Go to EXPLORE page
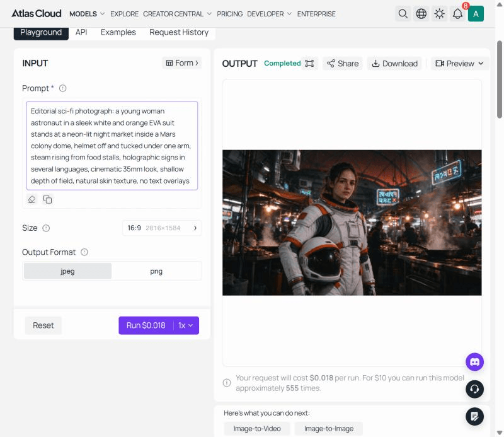Viewport: 504px width, 437px height. pyautogui.click(x=124, y=14)
